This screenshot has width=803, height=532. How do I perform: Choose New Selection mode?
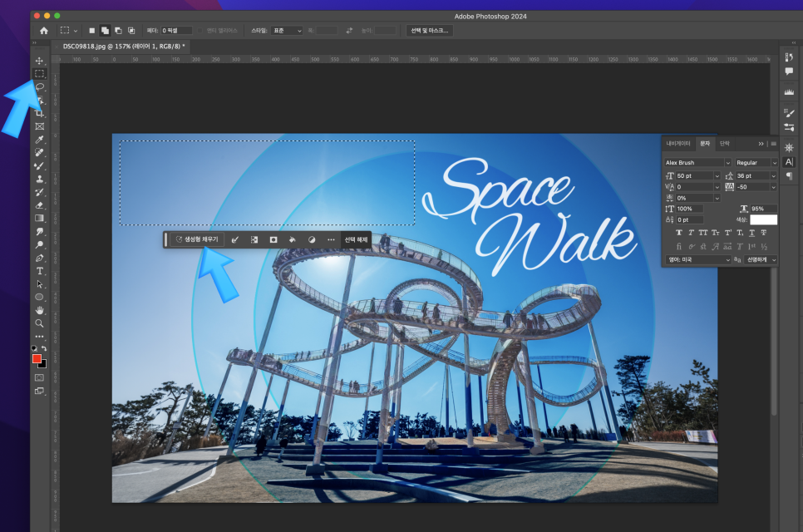point(91,31)
